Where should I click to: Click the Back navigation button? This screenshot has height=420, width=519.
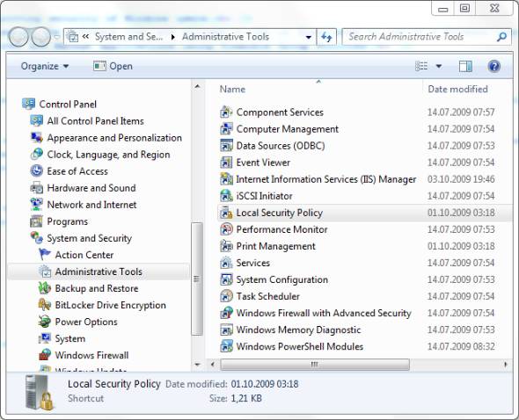[x=18, y=37]
